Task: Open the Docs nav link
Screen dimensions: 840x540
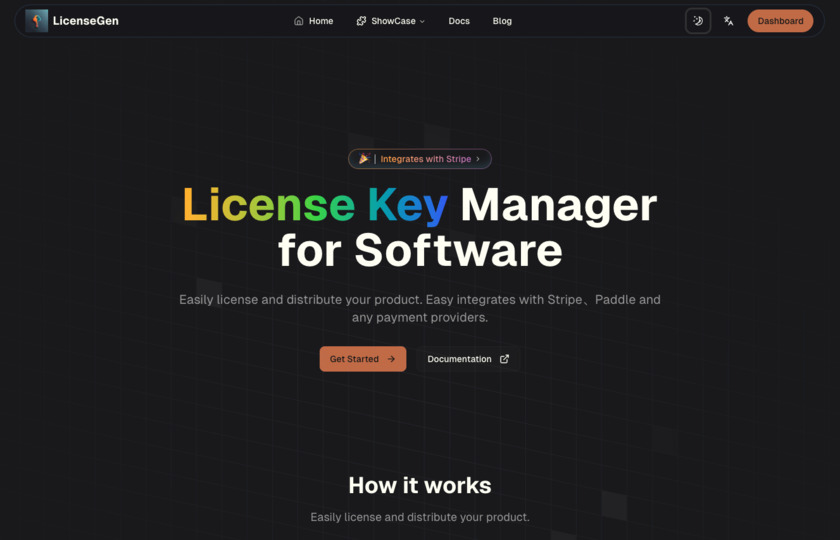Action: pyautogui.click(x=459, y=21)
